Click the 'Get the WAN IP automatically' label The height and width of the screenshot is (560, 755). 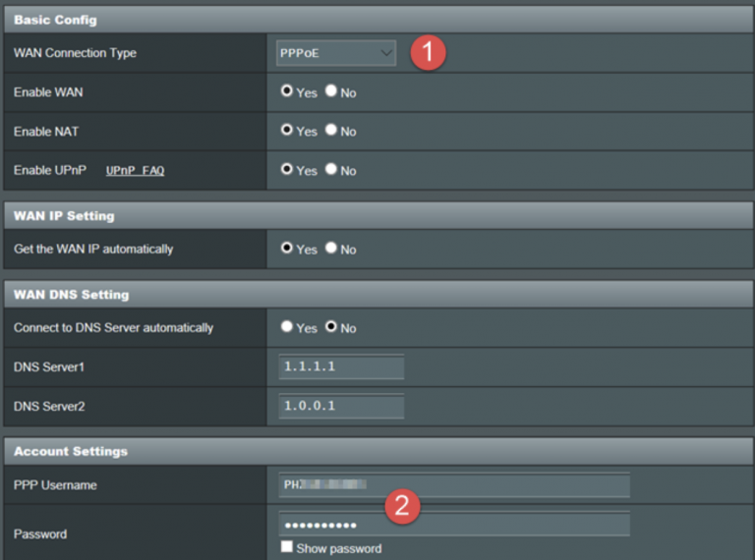point(93,250)
